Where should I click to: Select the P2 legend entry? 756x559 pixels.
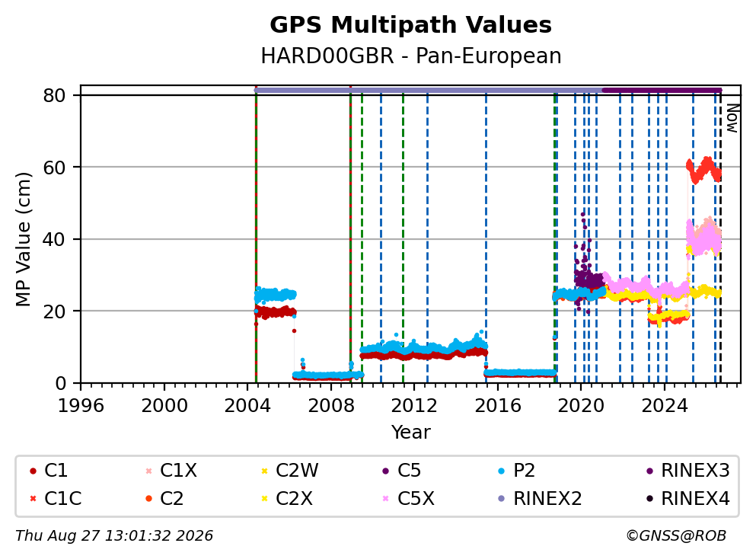[x=516, y=470]
